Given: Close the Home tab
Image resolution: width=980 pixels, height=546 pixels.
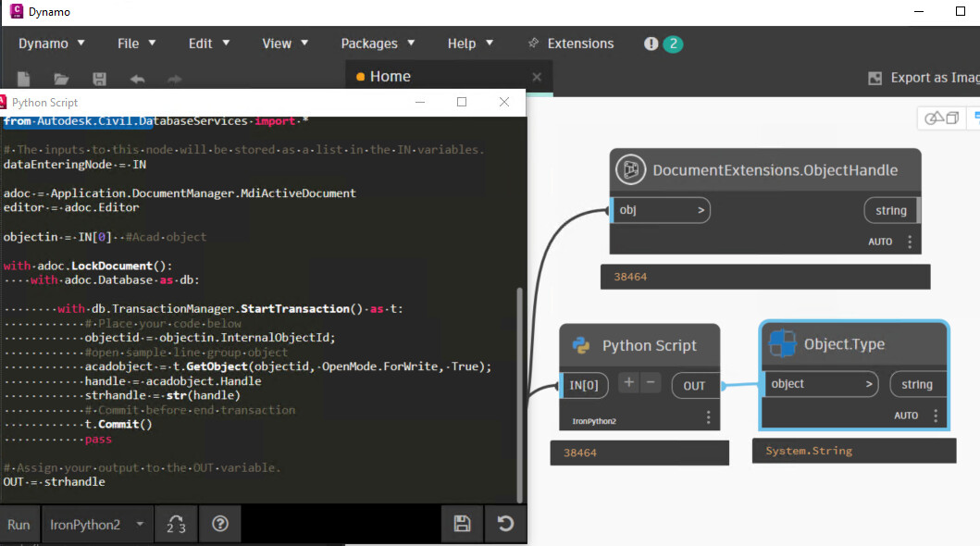Looking at the screenshot, I should (x=537, y=77).
